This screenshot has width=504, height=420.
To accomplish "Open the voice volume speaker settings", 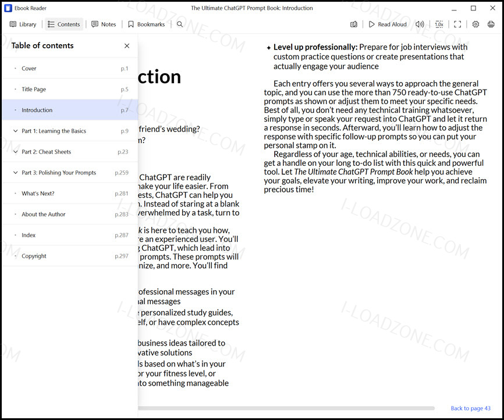I will 420,24.
